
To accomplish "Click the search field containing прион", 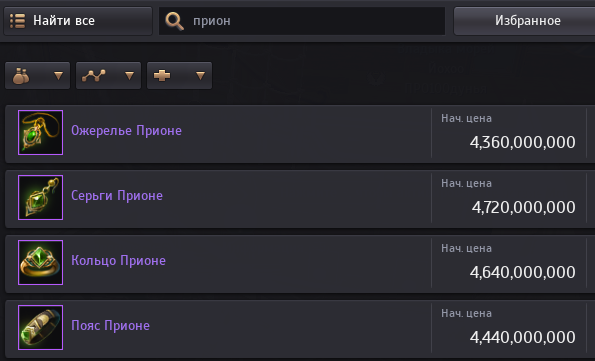I will 302,21.
